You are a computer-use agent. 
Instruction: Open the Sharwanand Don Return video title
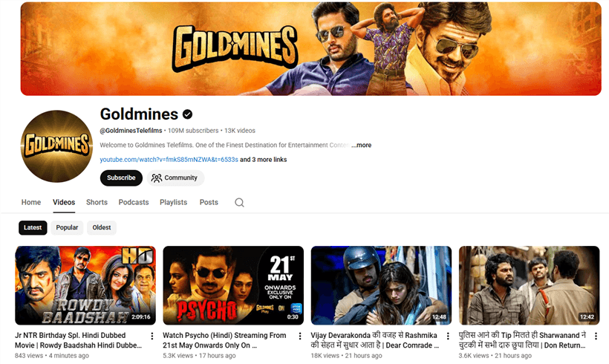click(522, 340)
